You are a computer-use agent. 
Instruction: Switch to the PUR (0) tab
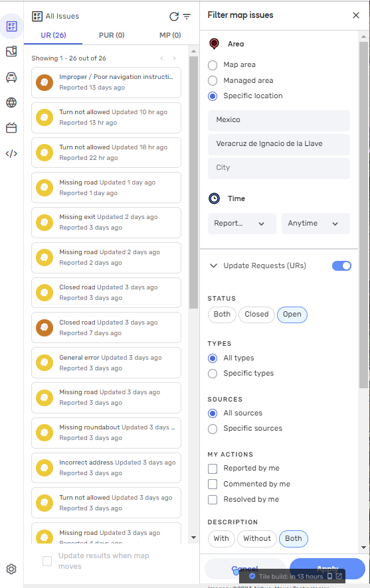coord(112,35)
